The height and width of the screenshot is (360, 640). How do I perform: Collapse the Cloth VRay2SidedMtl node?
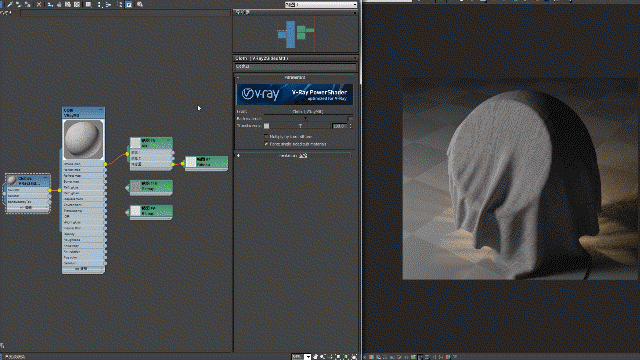pos(46,178)
